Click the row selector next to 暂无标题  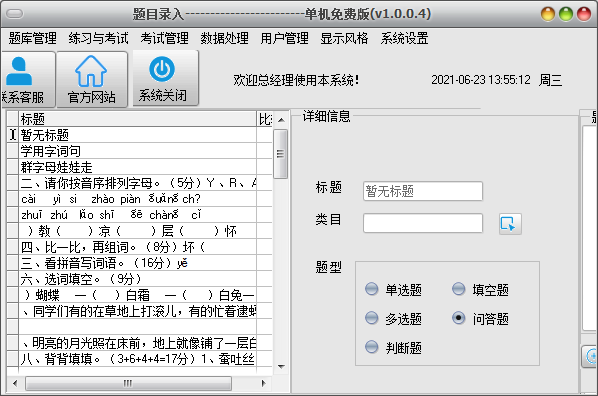(x=13, y=135)
